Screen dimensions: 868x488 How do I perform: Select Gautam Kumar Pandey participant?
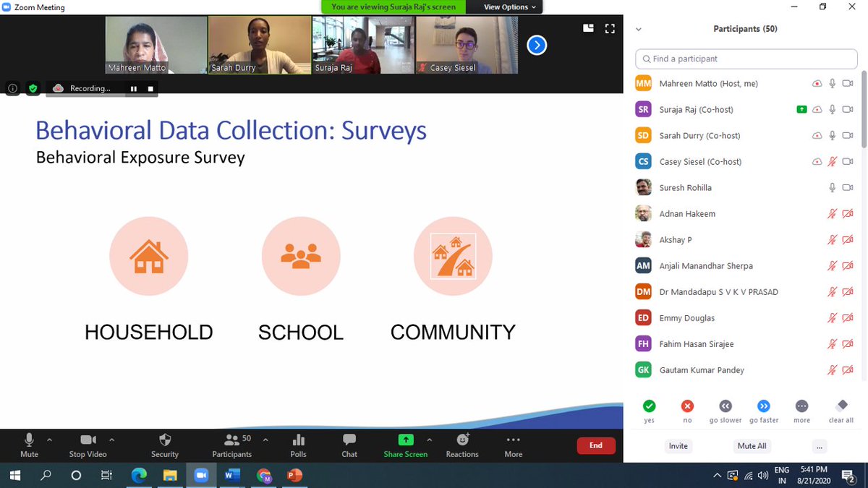tap(746, 370)
